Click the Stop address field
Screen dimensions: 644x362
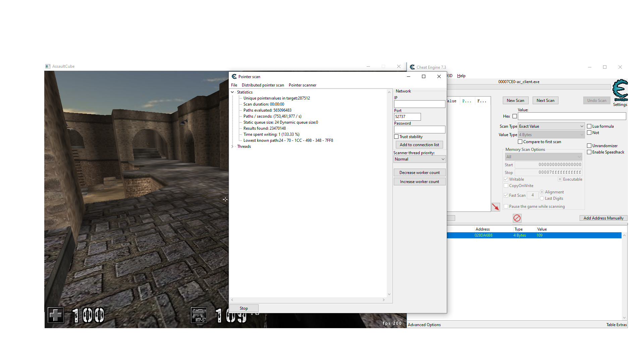click(x=549, y=172)
